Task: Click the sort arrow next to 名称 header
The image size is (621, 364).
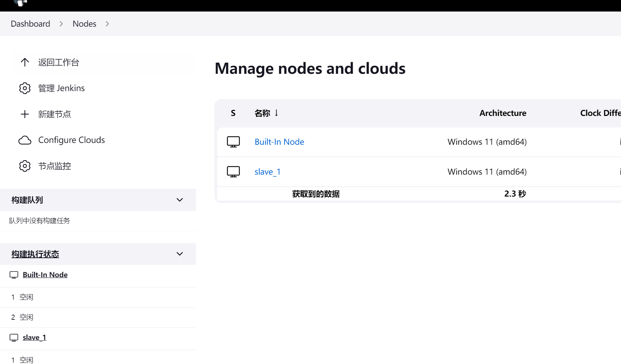Action: [276, 113]
